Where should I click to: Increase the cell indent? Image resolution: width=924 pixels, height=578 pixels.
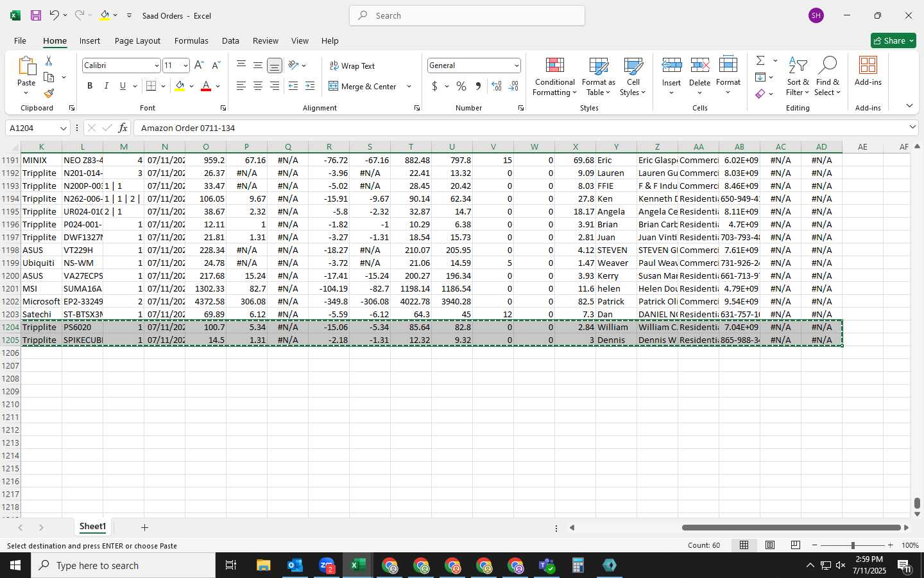pyautogui.click(x=310, y=86)
